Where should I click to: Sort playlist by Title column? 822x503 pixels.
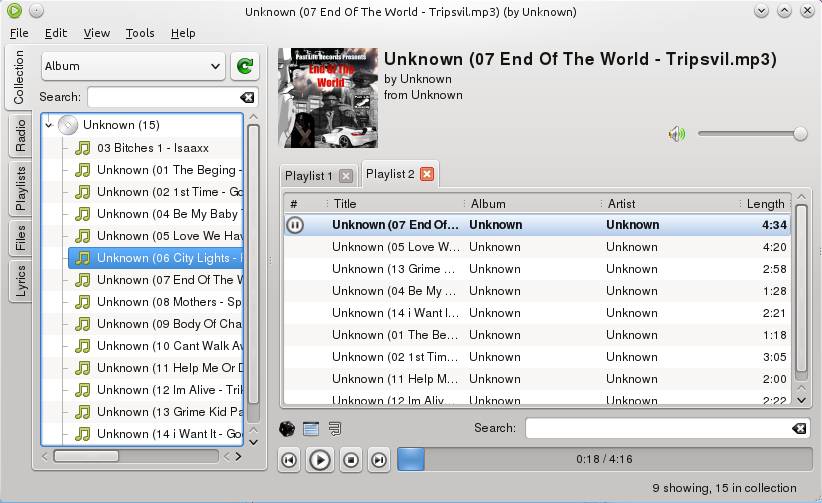pyautogui.click(x=396, y=204)
